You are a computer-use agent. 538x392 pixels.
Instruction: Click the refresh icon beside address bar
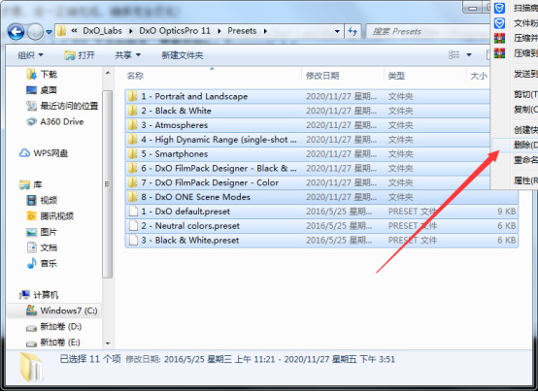pos(353,32)
